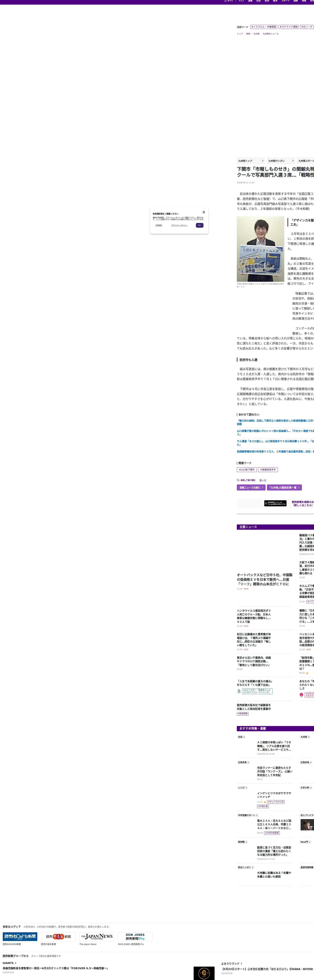Click the #大リーグ trending tag
Viewport: 314px width, 980px height.
pos(307,27)
